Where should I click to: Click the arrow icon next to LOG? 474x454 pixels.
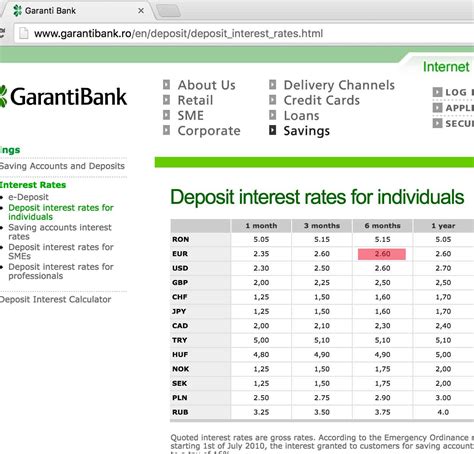click(x=437, y=92)
